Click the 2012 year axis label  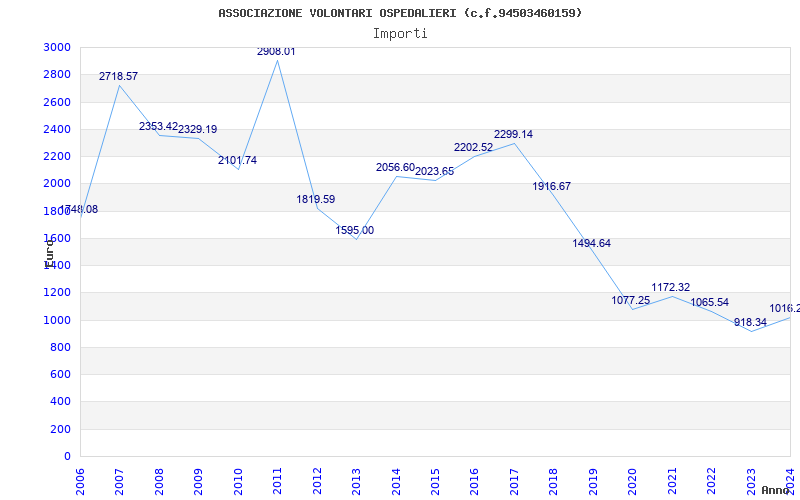[317, 482]
